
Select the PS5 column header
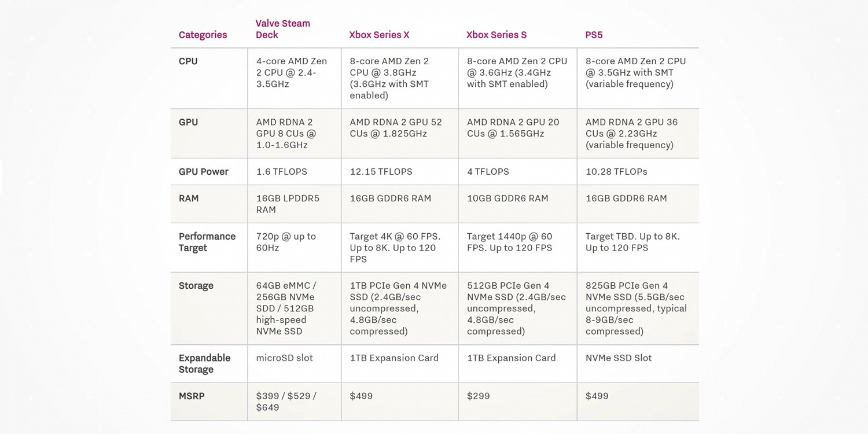click(594, 35)
